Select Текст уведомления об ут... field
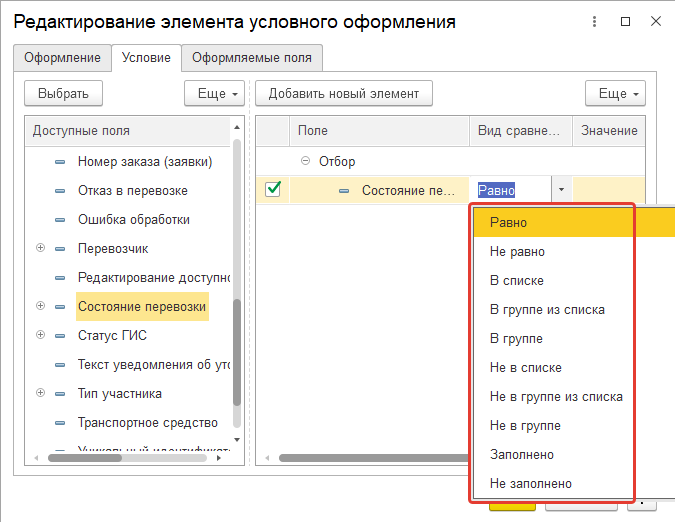This screenshot has height=522, width=675. click(x=154, y=365)
